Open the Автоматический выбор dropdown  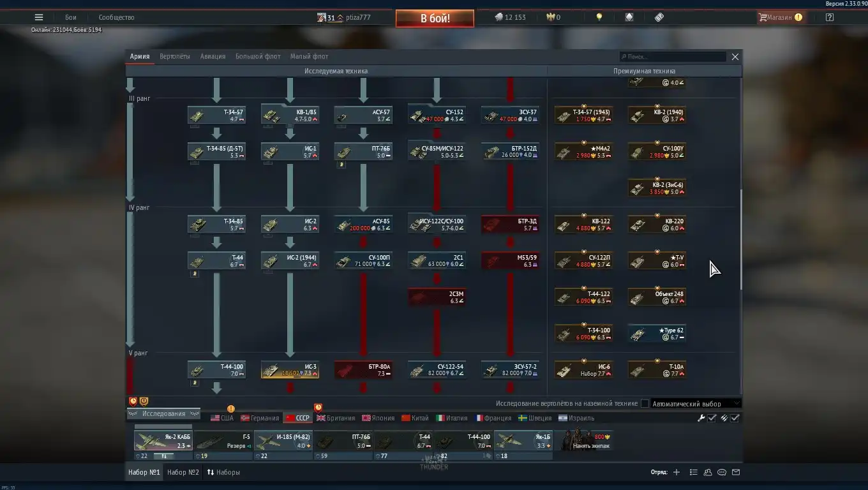pos(696,403)
